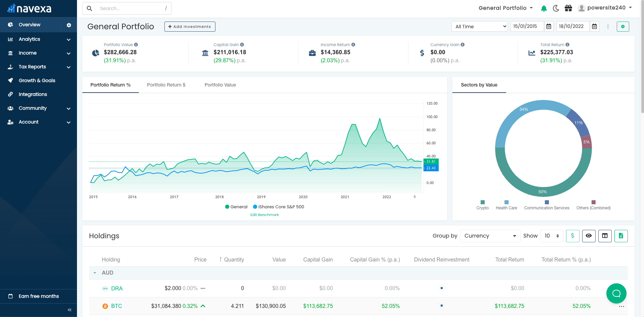
Task: Open Growth & Goals in sidebar
Action: (37, 80)
